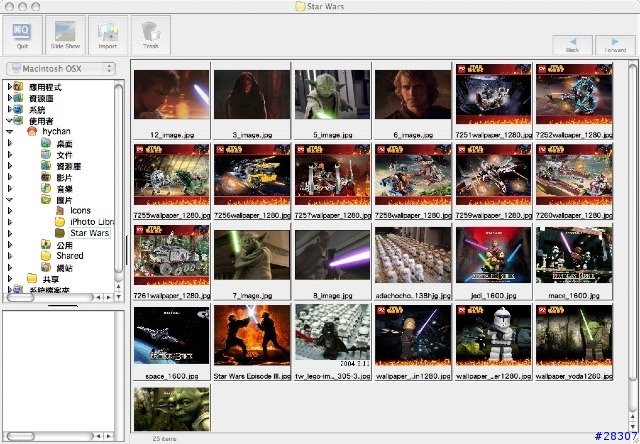Image resolution: width=640 pixels, height=444 pixels.
Task: Select the 7261wallpaper_1280.jpg thumbnail
Action: click(171, 255)
